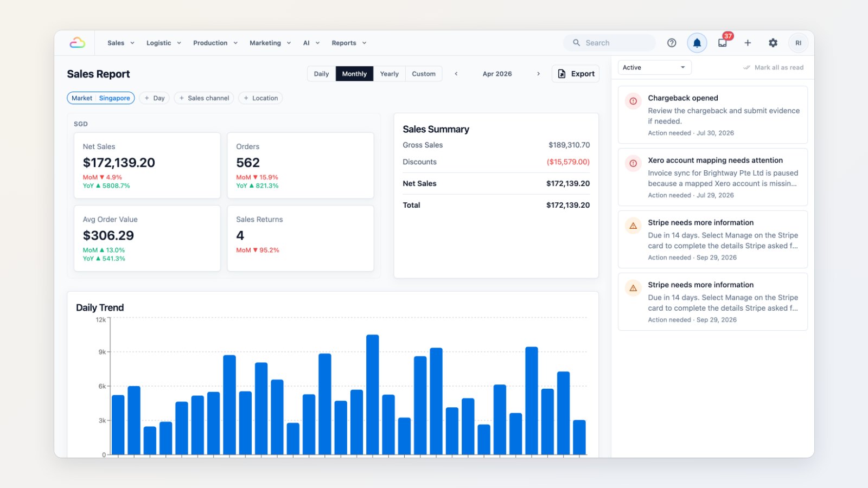Expand the Logistic menu
Image resolution: width=868 pixels, height=488 pixels.
coord(164,43)
